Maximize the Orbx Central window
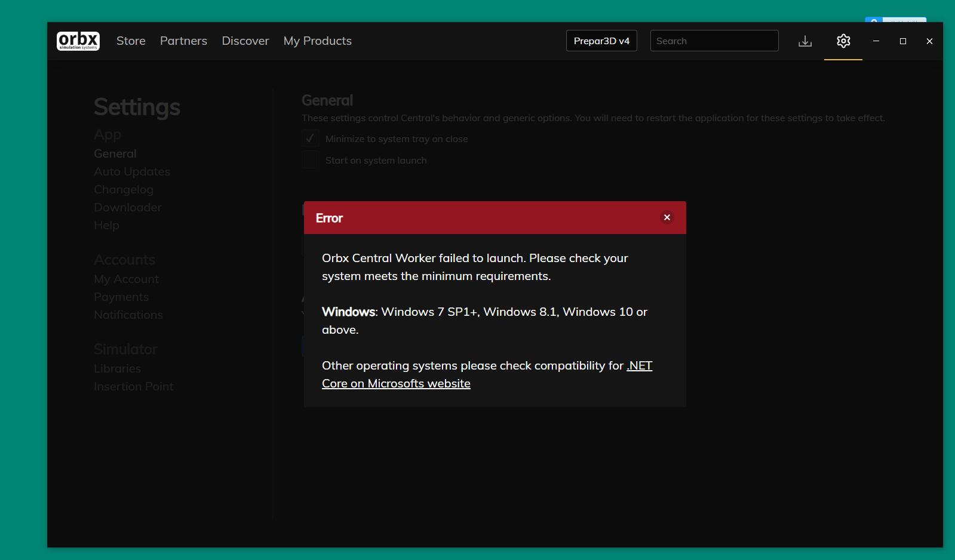 click(x=903, y=41)
